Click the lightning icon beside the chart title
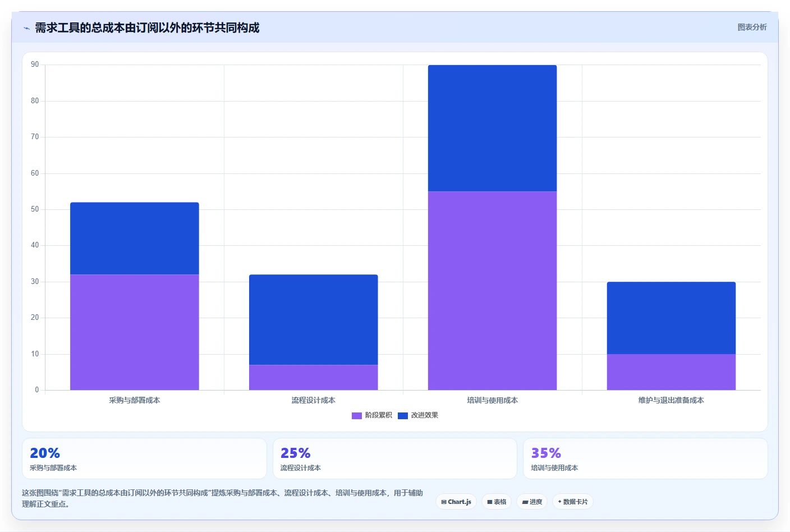 [x=26, y=28]
